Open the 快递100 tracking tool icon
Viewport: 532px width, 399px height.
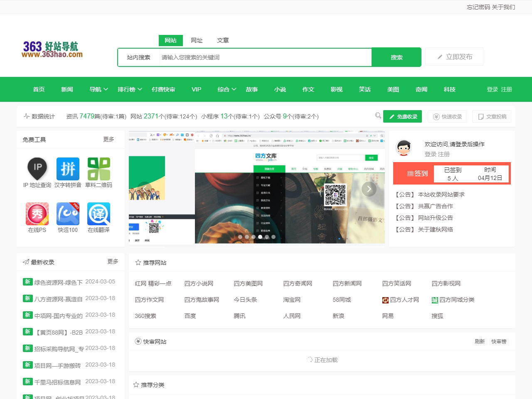[68, 214]
